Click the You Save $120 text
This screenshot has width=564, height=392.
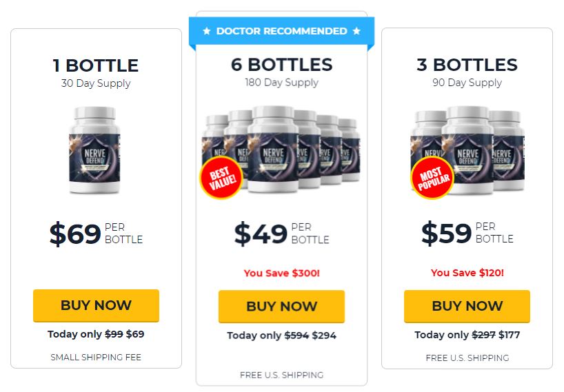(467, 273)
